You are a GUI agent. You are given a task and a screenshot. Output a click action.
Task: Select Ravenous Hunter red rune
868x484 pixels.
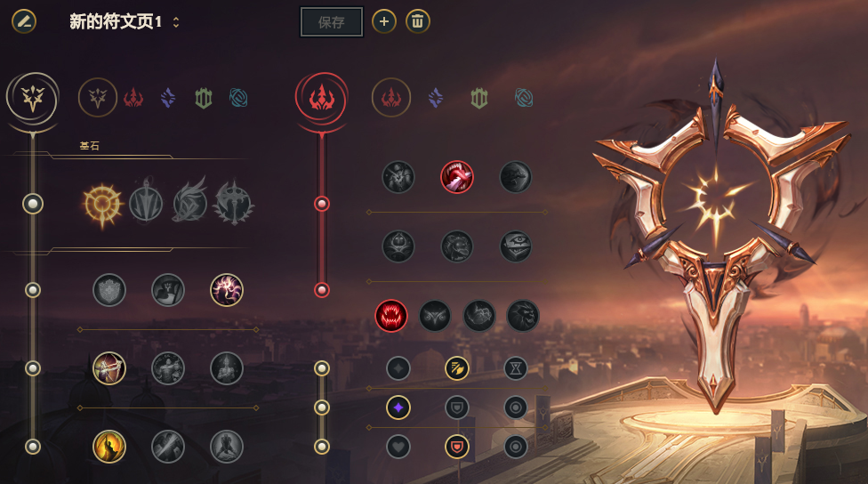(390, 316)
